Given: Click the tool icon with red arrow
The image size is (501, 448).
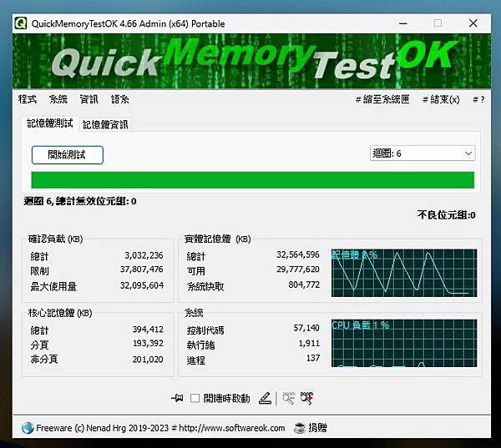Looking at the screenshot, I should (306, 398).
